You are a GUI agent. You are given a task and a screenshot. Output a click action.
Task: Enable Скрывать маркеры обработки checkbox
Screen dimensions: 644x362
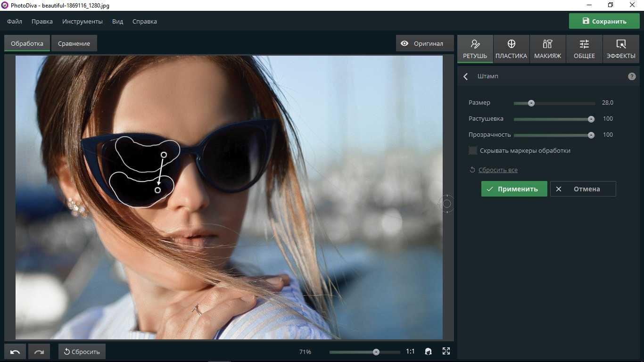[473, 151]
